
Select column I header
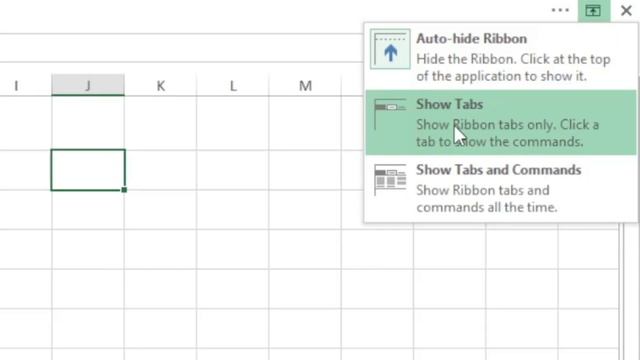tap(25, 85)
